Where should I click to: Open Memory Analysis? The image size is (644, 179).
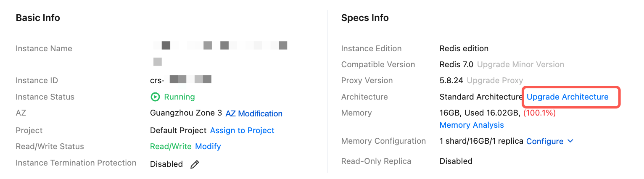(471, 125)
